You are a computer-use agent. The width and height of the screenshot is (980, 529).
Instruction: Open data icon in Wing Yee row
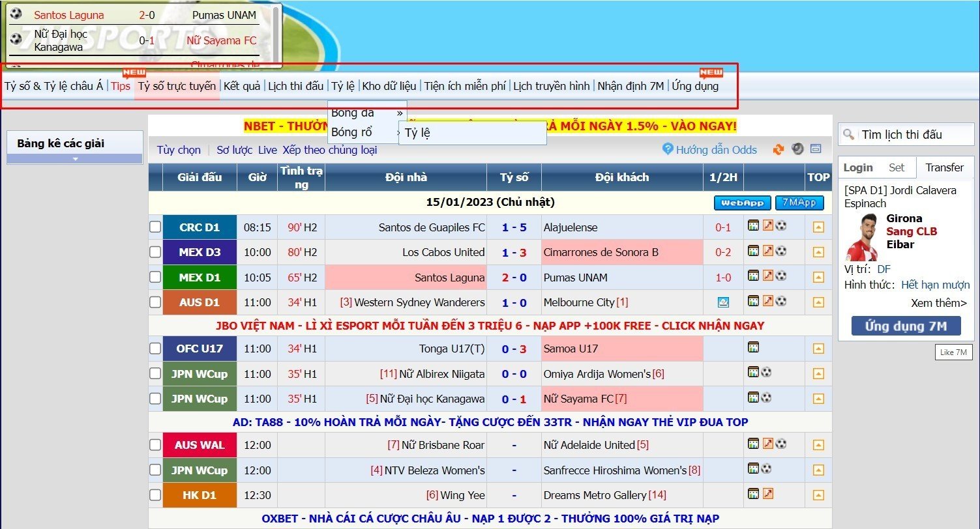click(x=753, y=494)
